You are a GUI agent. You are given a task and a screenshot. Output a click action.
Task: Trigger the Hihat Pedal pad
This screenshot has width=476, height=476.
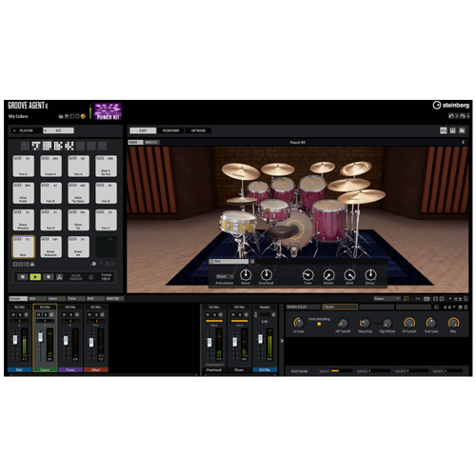coord(23,193)
